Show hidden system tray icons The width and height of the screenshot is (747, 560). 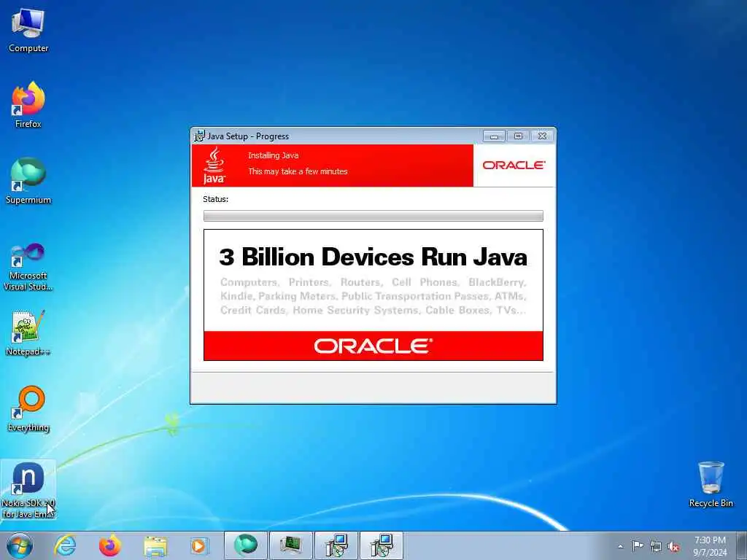[x=620, y=546]
